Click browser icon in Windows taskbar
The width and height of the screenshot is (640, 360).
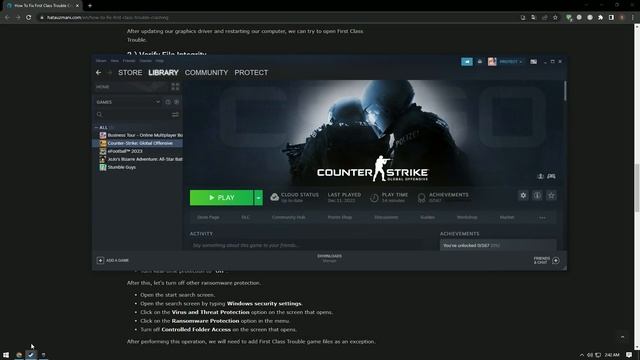pos(19,355)
